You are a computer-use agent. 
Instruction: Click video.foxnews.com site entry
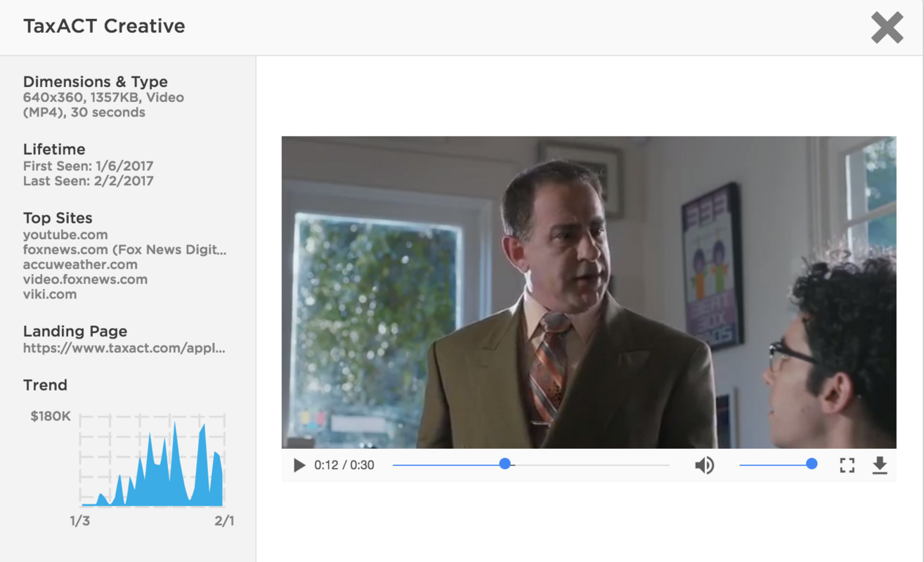tap(85, 279)
